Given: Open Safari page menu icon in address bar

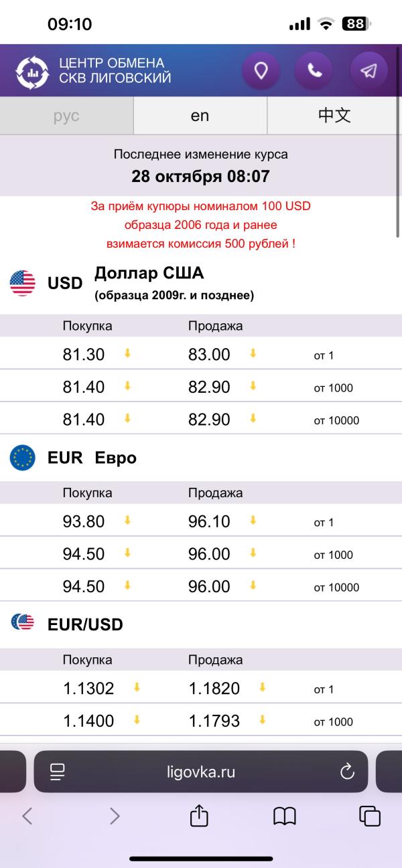Looking at the screenshot, I should [x=58, y=772].
